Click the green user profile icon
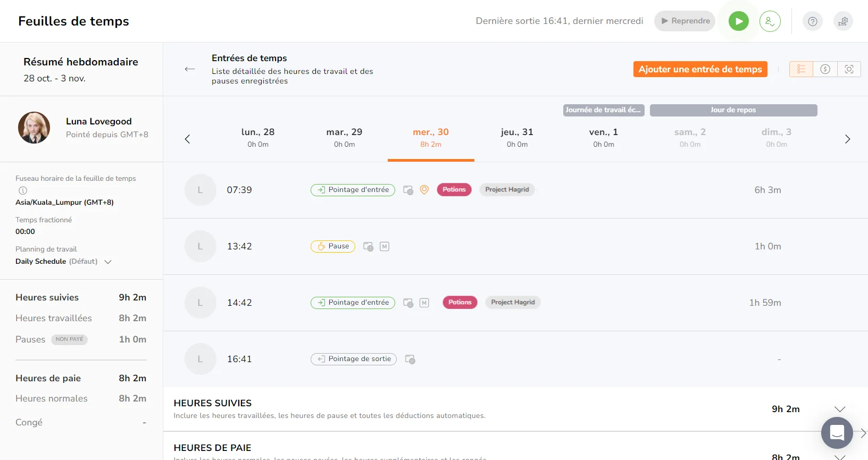This screenshot has width=868, height=460. [770, 21]
